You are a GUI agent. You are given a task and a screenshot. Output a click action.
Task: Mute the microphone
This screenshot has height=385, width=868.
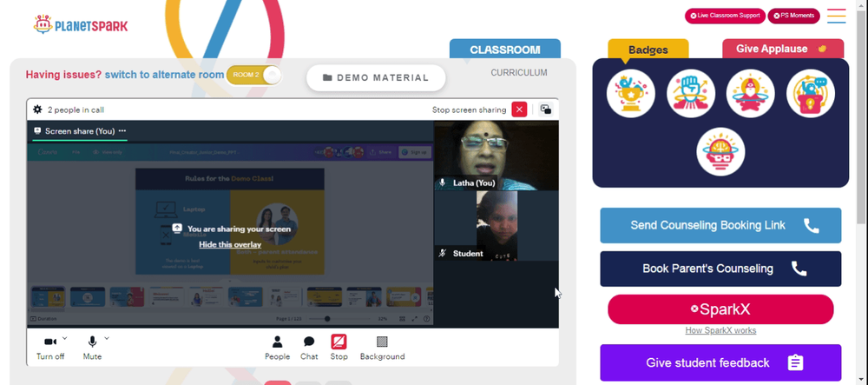coord(93,348)
